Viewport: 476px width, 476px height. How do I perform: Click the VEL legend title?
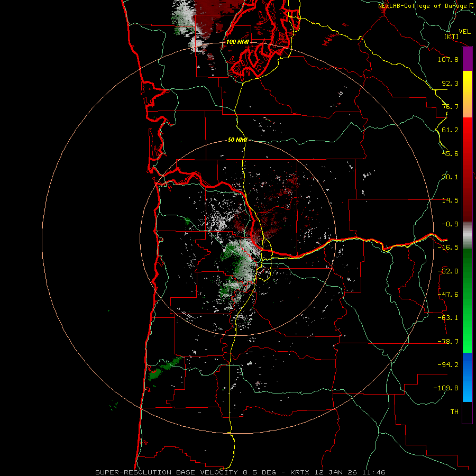464,32
